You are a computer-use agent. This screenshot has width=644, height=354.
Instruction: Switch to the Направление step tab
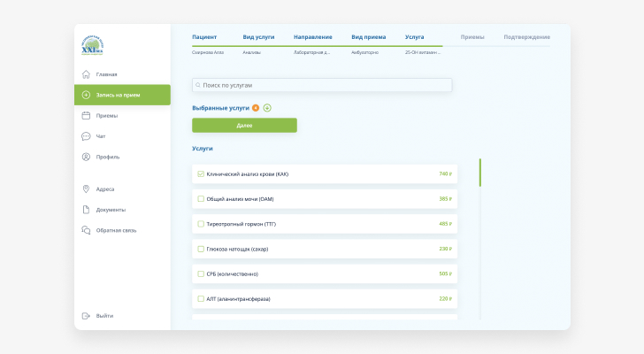tap(312, 37)
